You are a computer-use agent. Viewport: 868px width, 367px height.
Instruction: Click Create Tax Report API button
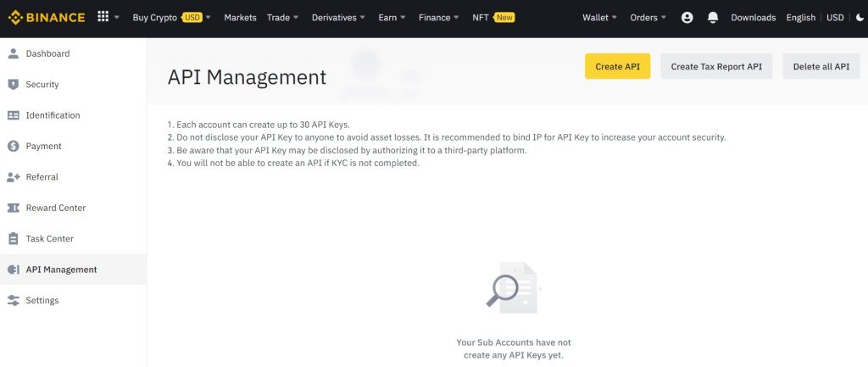[716, 66]
